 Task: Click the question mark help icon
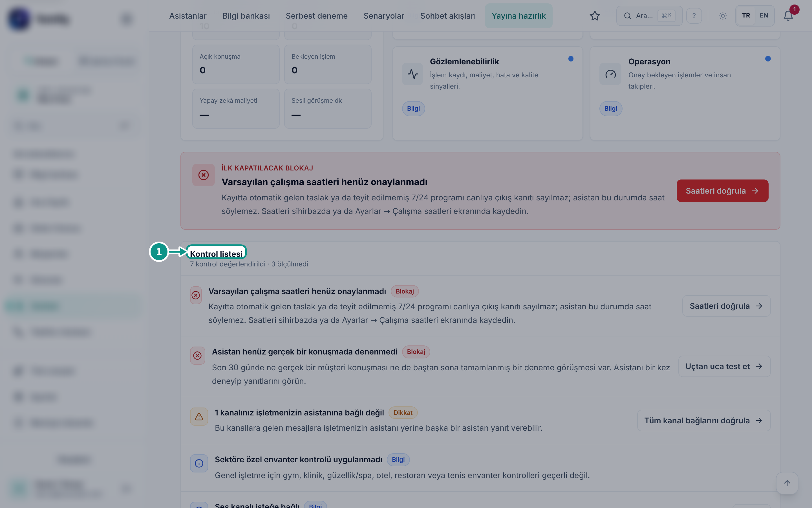[x=694, y=16]
